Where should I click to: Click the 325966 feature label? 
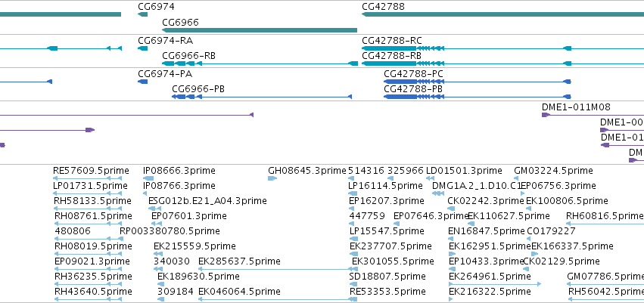[406, 171]
